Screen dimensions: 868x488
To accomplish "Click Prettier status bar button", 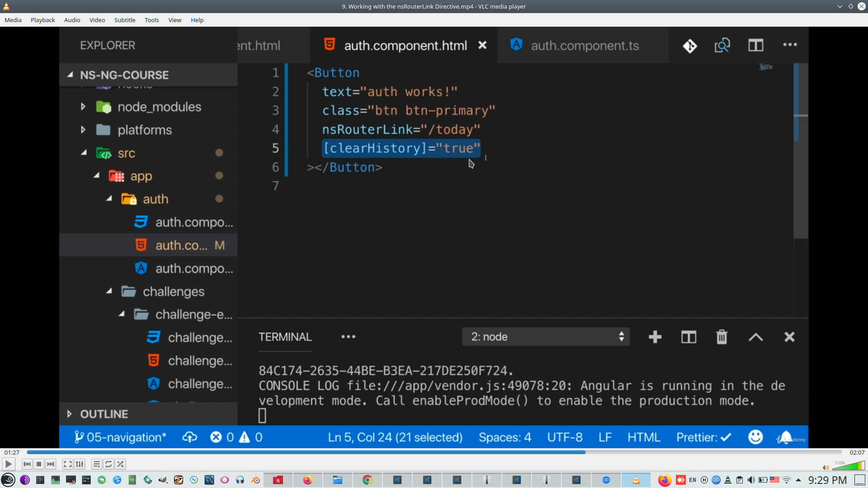I will (703, 437).
